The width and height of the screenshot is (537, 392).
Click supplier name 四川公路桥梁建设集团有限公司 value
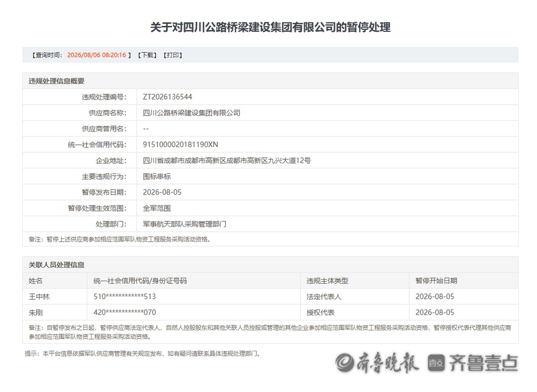click(x=191, y=113)
